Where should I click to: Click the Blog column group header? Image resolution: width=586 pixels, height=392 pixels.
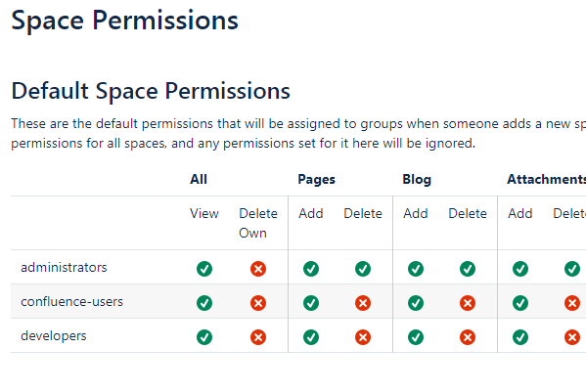[x=417, y=180]
